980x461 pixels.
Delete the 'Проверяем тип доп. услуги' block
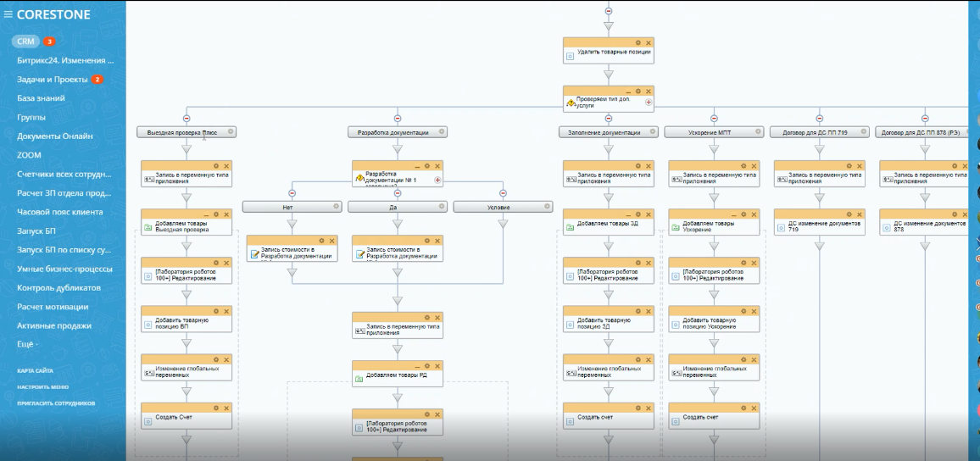pos(649,91)
